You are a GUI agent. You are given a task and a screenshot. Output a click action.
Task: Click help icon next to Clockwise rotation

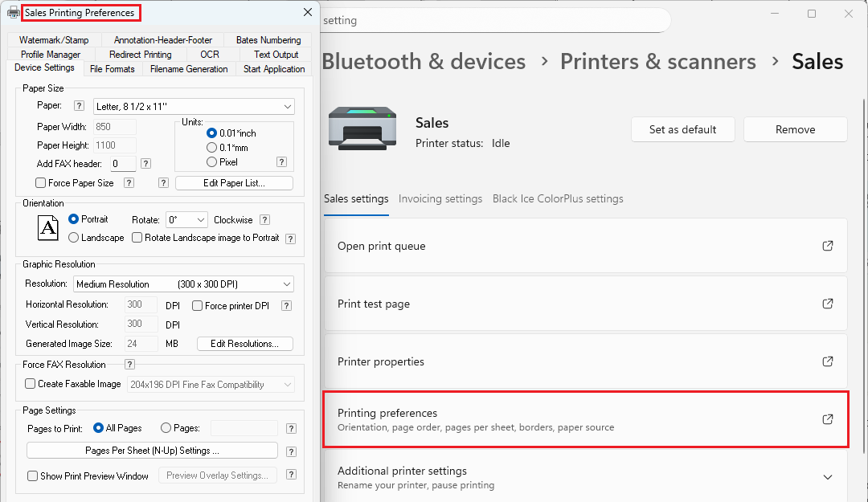pos(264,220)
